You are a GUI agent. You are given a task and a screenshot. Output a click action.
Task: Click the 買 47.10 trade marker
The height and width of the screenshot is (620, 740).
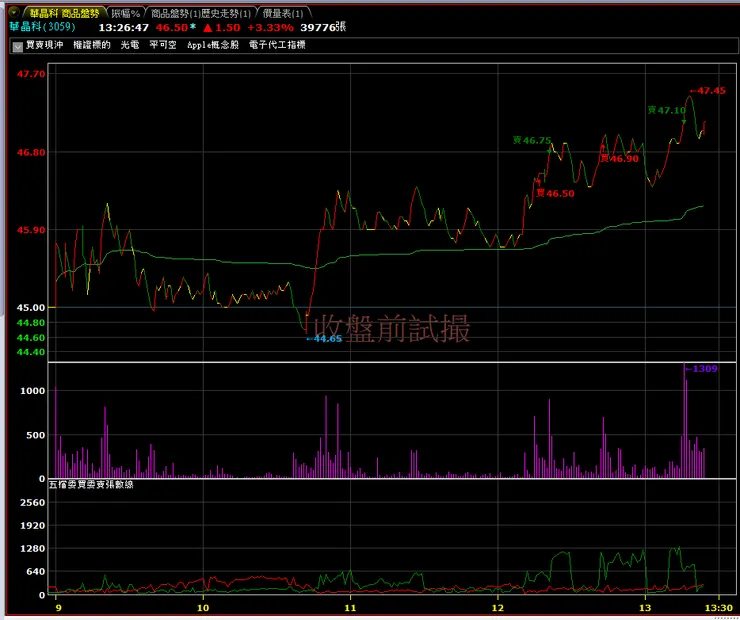666,110
